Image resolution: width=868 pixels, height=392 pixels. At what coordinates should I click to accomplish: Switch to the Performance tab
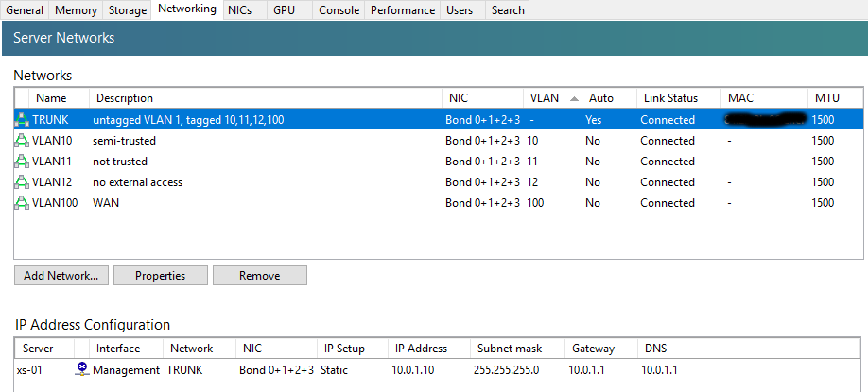pyautogui.click(x=404, y=10)
